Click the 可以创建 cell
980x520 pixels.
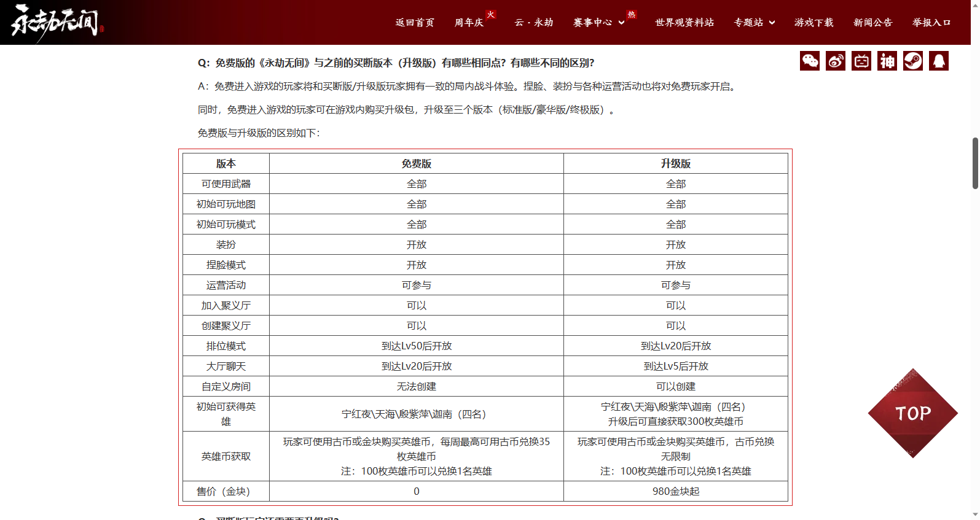[x=676, y=387]
